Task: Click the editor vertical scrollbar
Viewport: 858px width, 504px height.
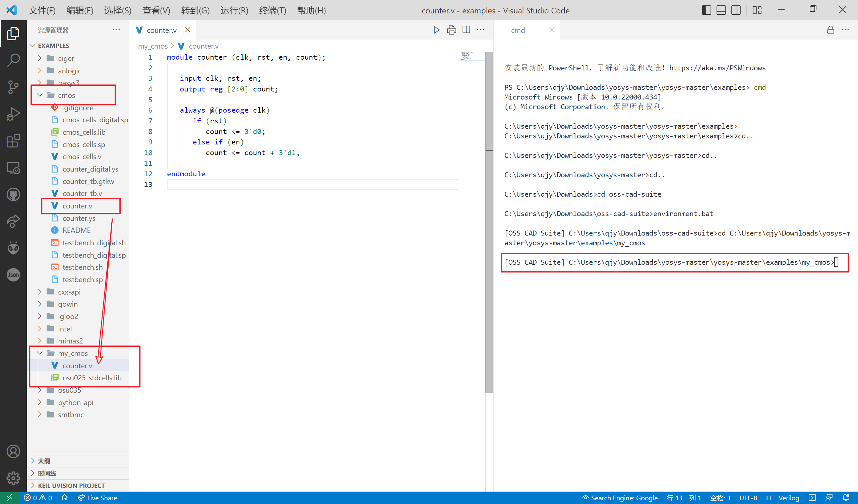Action: (489, 222)
